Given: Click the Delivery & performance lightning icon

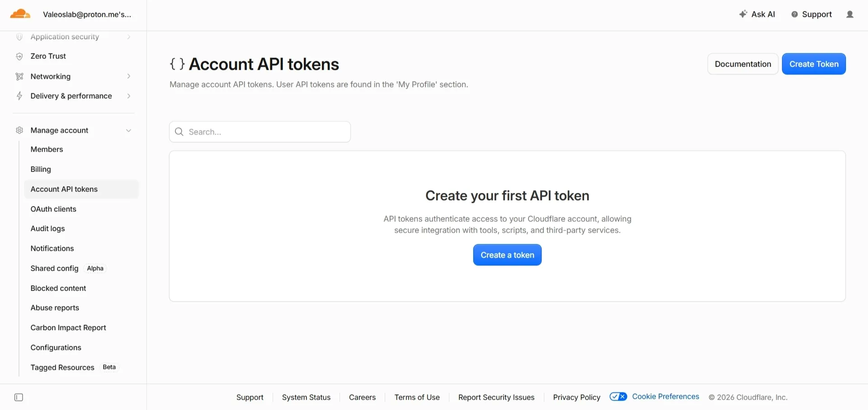Looking at the screenshot, I should click(x=19, y=96).
